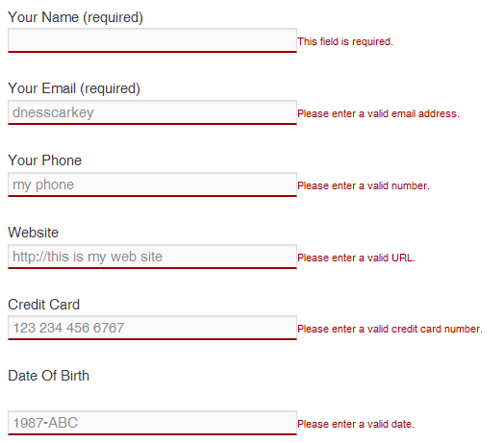
Task: Click the 'Your Name (required)' label
Action: pos(75,17)
